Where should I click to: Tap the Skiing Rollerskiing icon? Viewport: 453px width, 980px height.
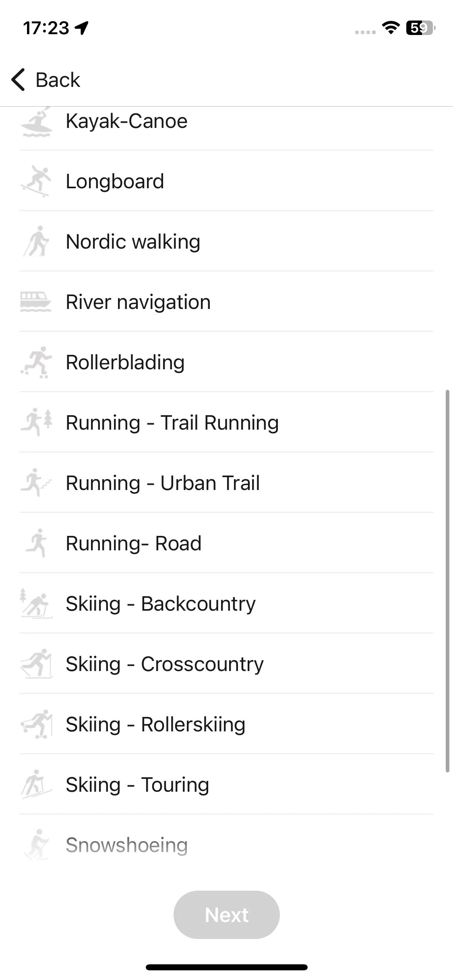(x=36, y=724)
